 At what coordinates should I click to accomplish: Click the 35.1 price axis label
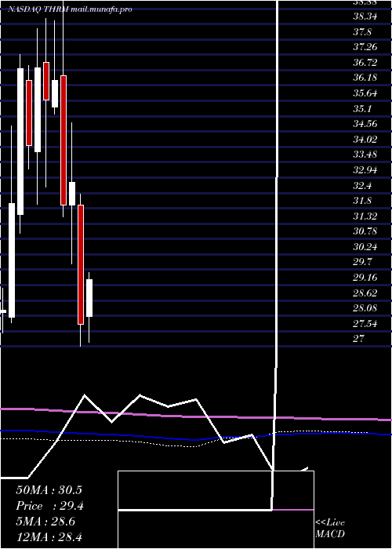(x=362, y=108)
